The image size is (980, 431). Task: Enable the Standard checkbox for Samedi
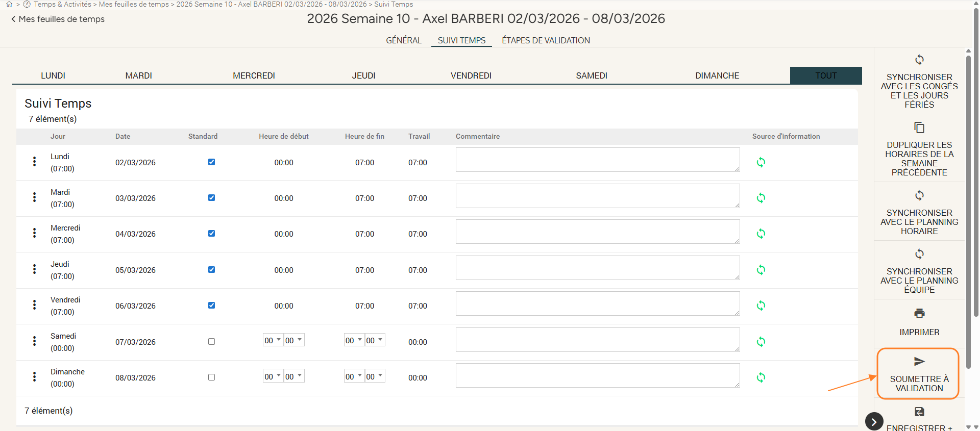(x=211, y=342)
